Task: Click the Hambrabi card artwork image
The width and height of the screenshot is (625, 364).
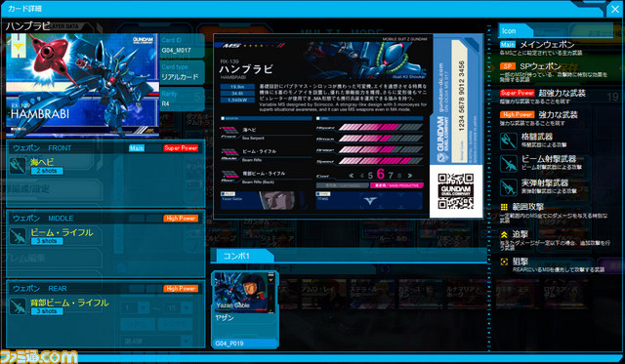Action: 82,85
